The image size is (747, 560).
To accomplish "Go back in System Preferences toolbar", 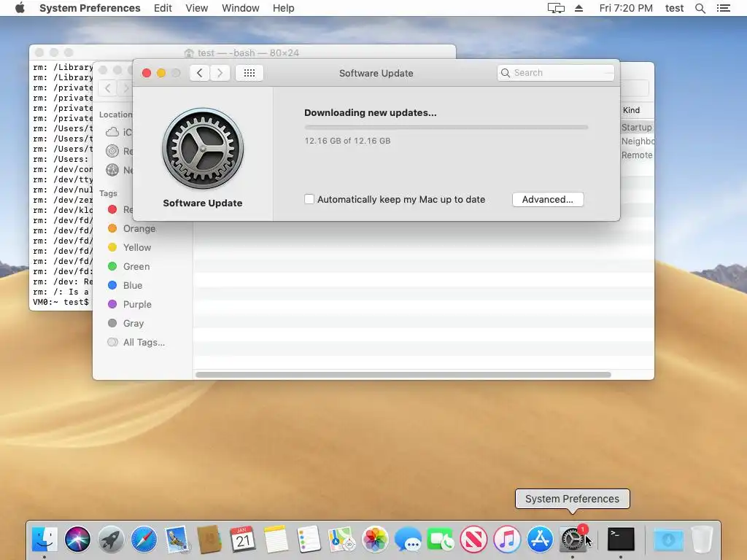I will 200,73.
